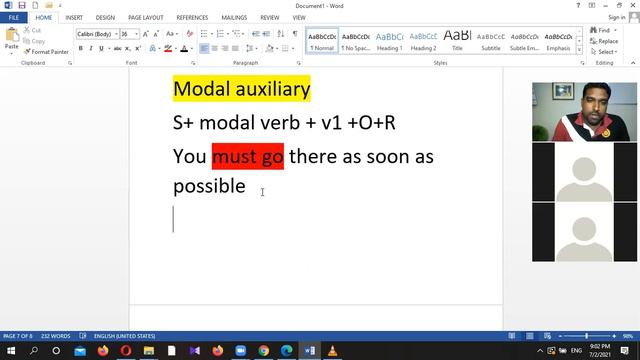Open paragraph shading color picker

pyautogui.click(x=269, y=49)
